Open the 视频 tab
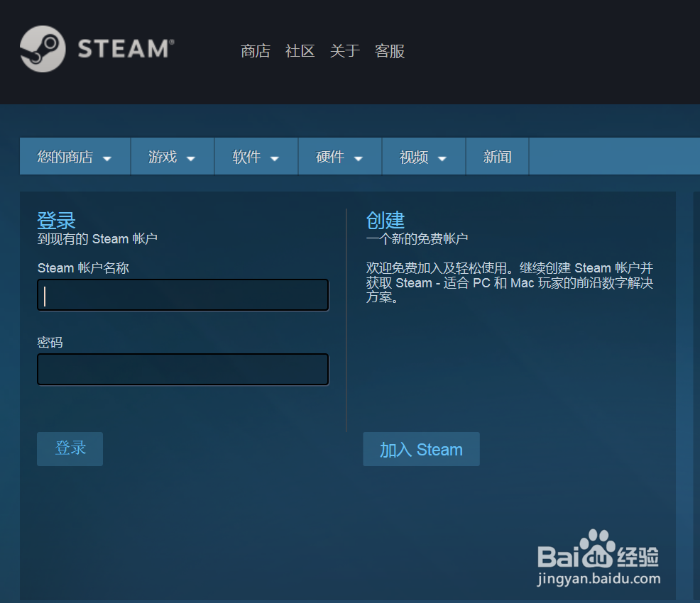Image resolution: width=700 pixels, height=603 pixels. point(424,157)
